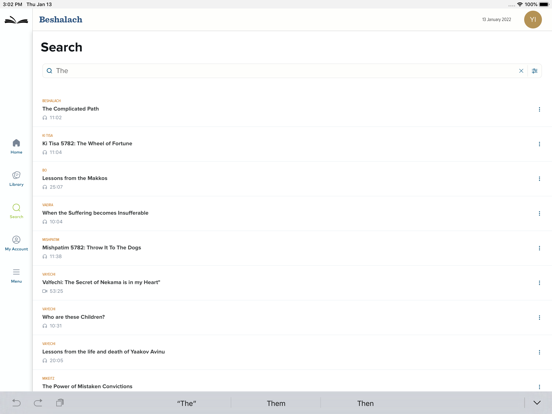Open VaYechi: The Secret of Nekama result

(x=101, y=282)
